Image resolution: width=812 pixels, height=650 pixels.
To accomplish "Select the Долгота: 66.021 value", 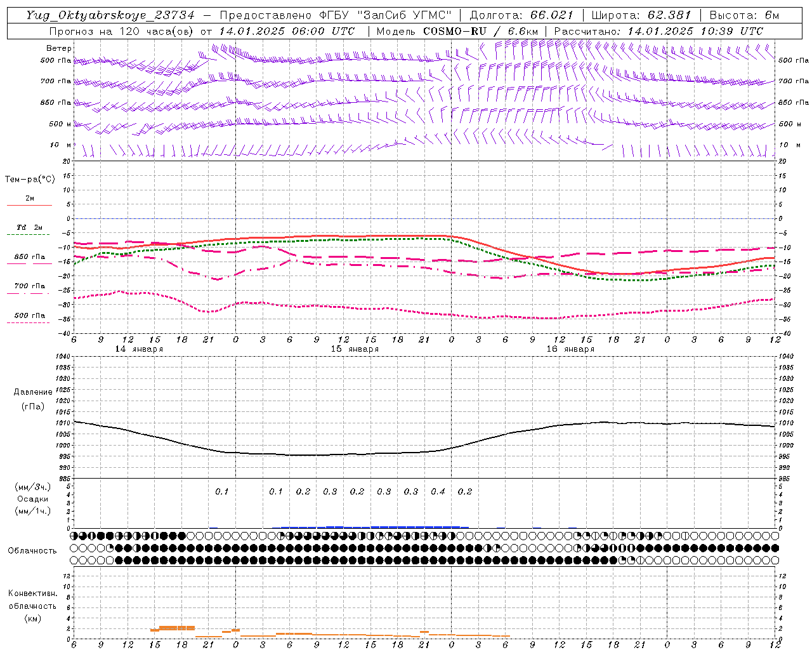I will tap(521, 15).
